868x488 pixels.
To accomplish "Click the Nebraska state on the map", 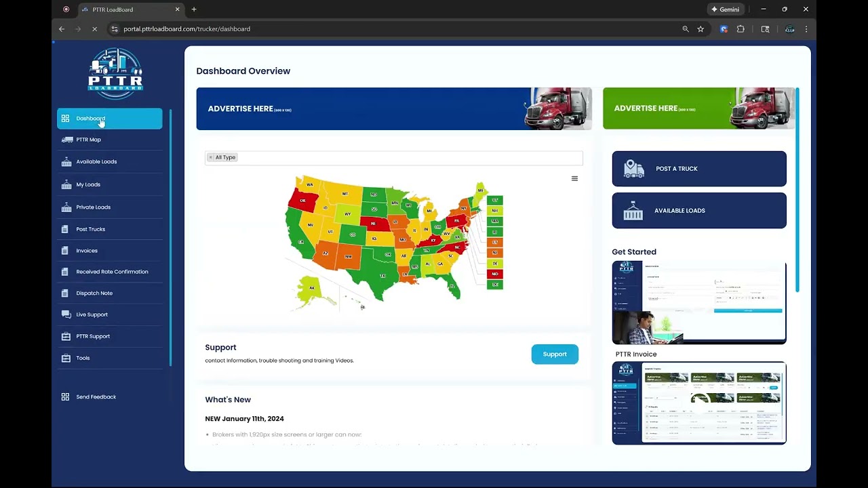I will (374, 223).
